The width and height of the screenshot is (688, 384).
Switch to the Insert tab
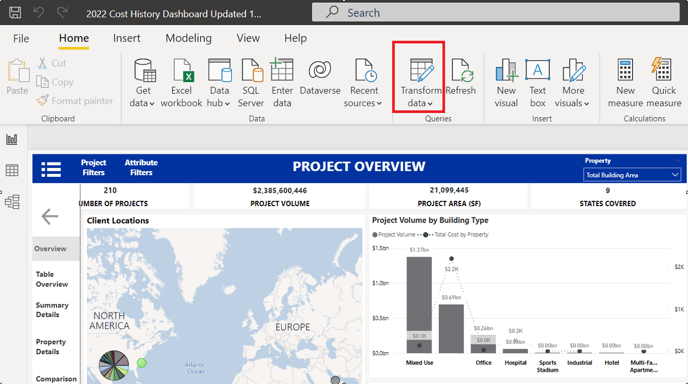(126, 39)
